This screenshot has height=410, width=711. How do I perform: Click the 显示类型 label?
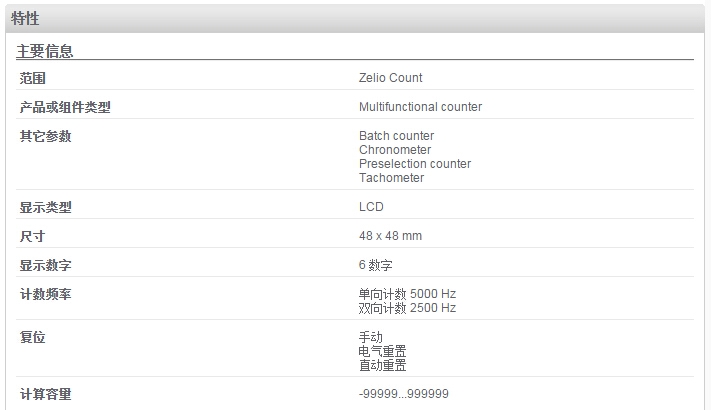(45, 207)
